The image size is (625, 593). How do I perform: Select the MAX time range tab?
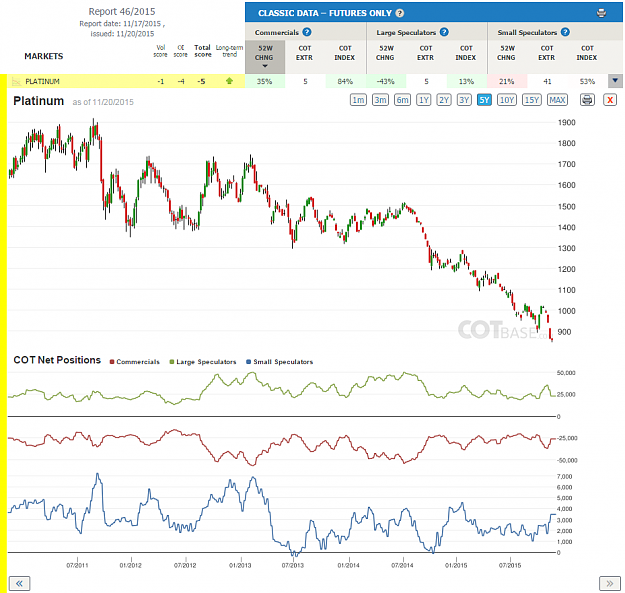click(557, 100)
